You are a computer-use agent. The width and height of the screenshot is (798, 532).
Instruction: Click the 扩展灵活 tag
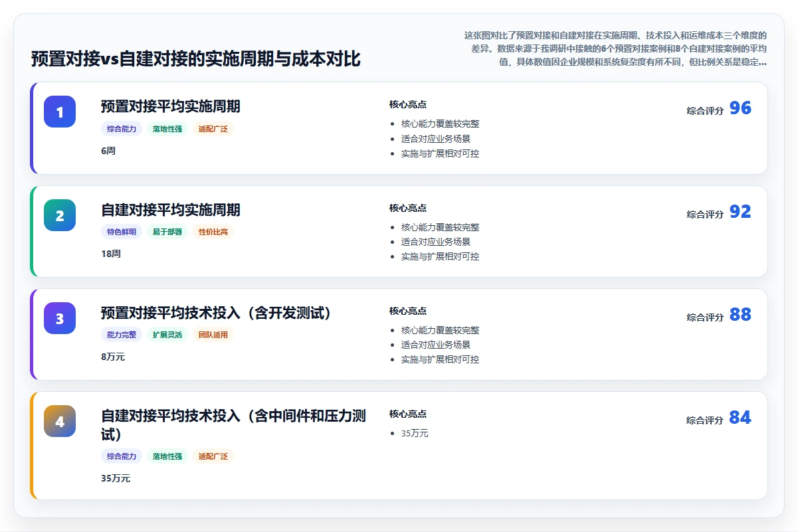pyautogui.click(x=167, y=335)
